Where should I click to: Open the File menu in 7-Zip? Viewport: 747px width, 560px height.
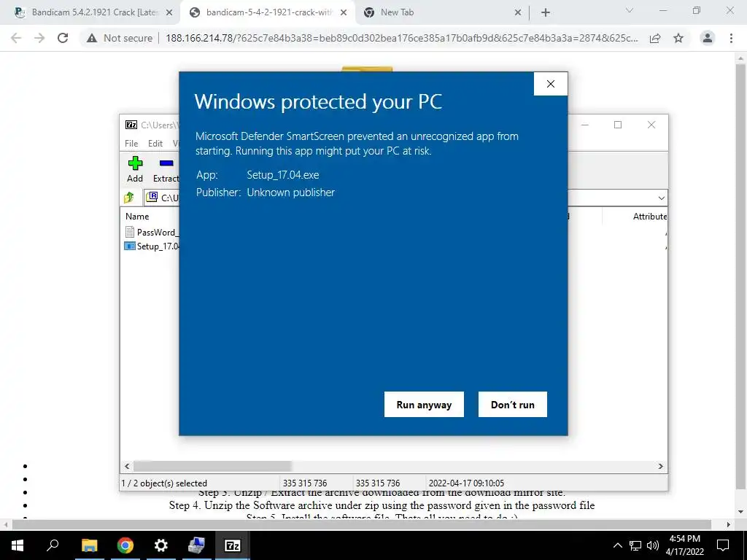tap(131, 144)
